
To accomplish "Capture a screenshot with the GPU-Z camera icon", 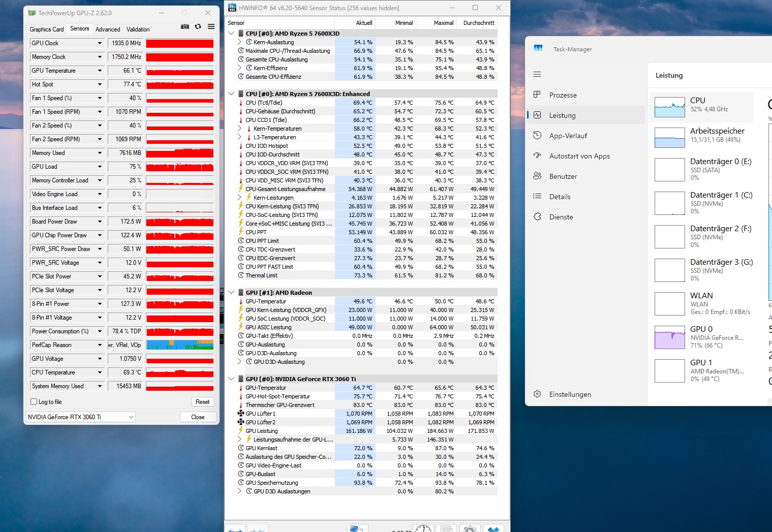I will pyautogui.click(x=185, y=26).
